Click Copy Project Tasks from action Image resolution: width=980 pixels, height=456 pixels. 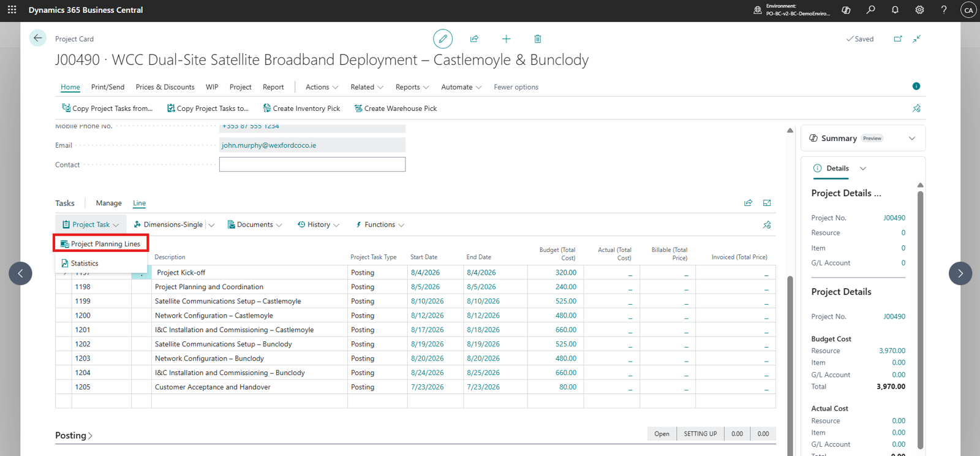pos(107,108)
